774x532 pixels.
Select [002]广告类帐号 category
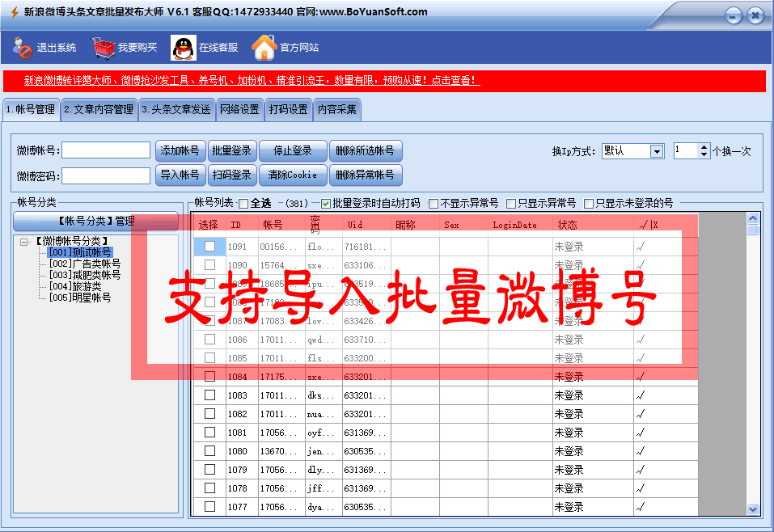coord(85,264)
